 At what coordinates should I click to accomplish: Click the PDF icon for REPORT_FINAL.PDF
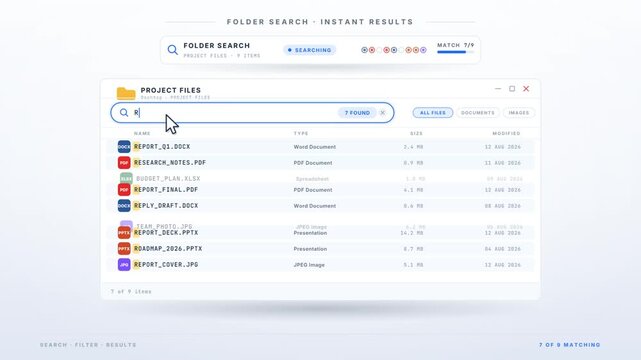pyautogui.click(x=124, y=190)
